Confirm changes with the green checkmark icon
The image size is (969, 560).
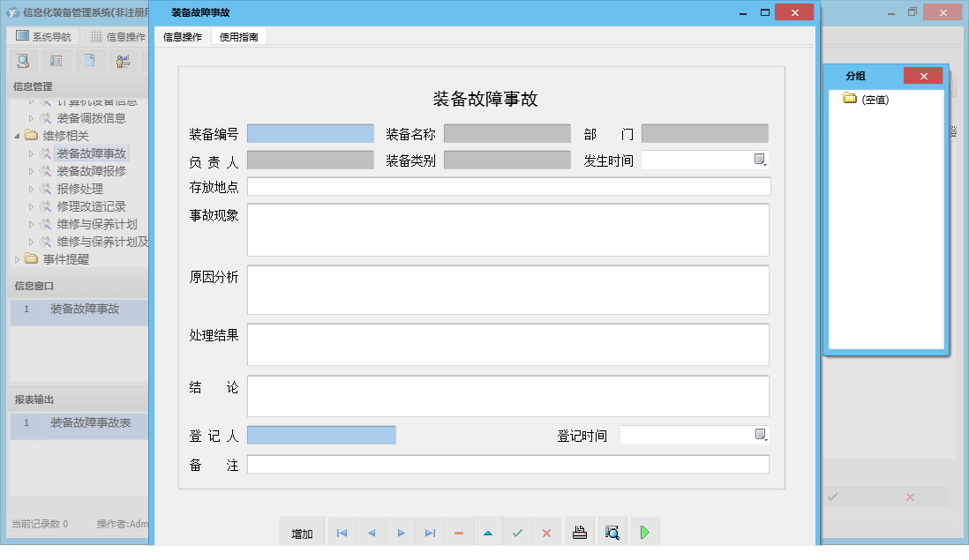[517, 531]
